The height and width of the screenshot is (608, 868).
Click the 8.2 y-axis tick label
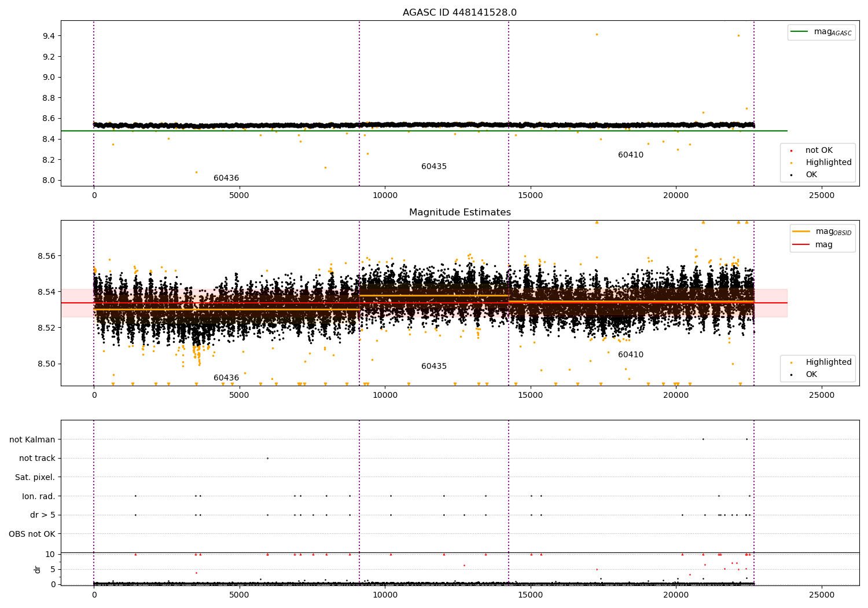click(49, 160)
